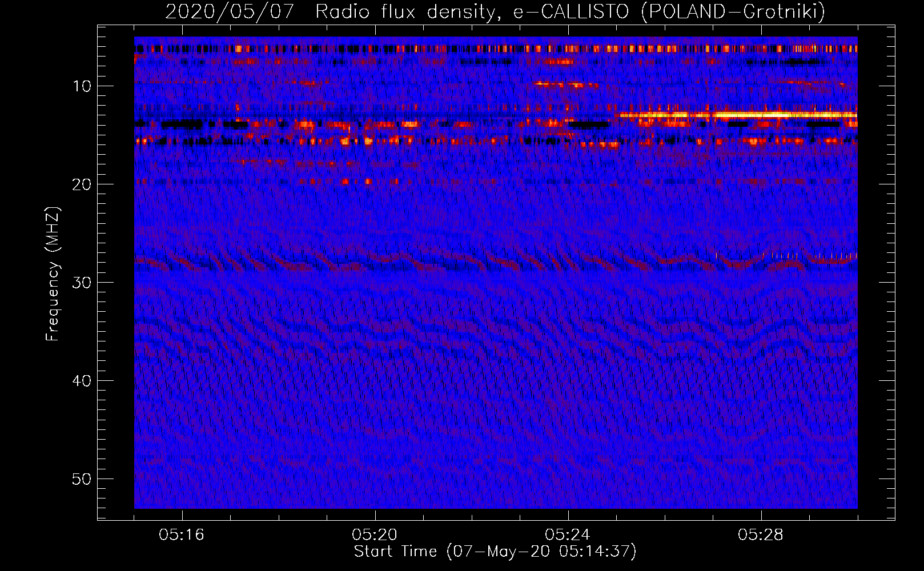This screenshot has height=571, width=924.
Task: Click the '05:16' time tick label
Action: coord(182,535)
